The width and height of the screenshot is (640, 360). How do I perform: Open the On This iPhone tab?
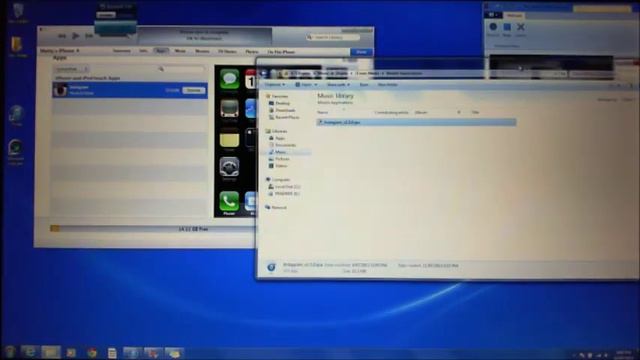(281, 52)
